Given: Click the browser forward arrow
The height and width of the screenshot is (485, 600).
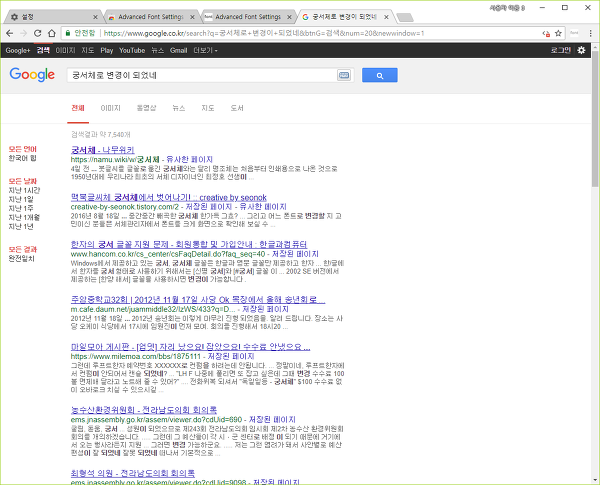Looking at the screenshot, I should pyautogui.click(x=23, y=33).
